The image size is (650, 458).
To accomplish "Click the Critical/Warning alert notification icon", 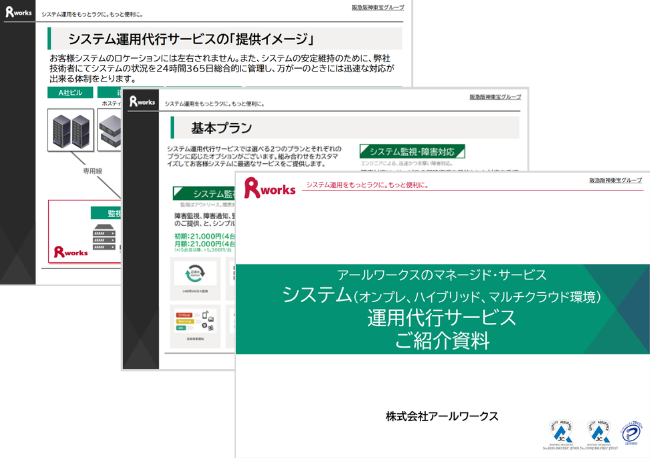I will pyautogui.click(x=195, y=321).
